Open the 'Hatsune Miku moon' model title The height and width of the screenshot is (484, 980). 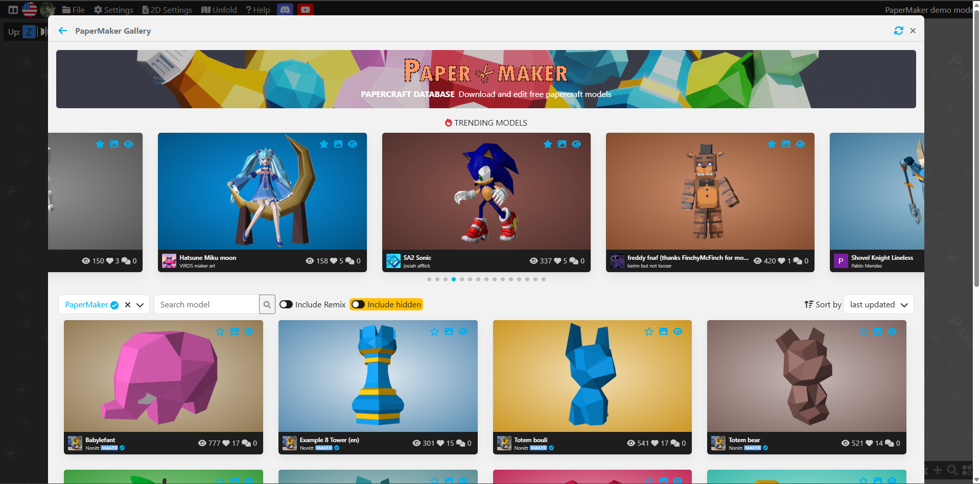(x=208, y=258)
